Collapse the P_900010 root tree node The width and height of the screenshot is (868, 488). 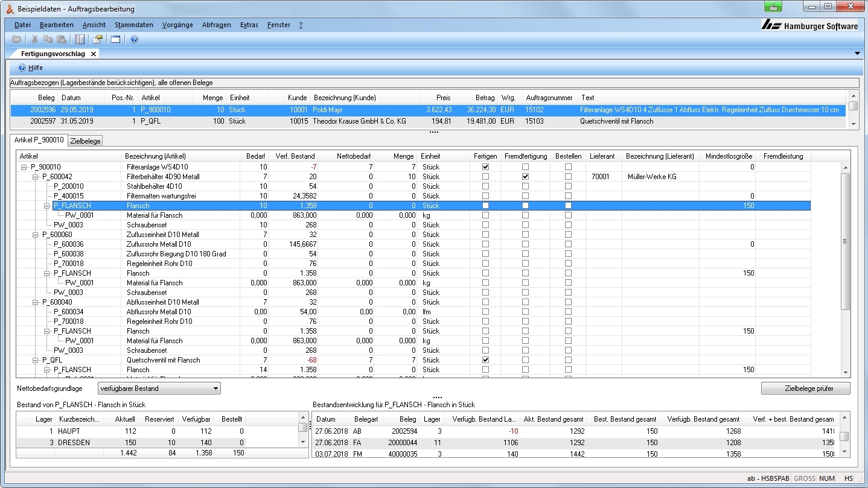(24, 167)
